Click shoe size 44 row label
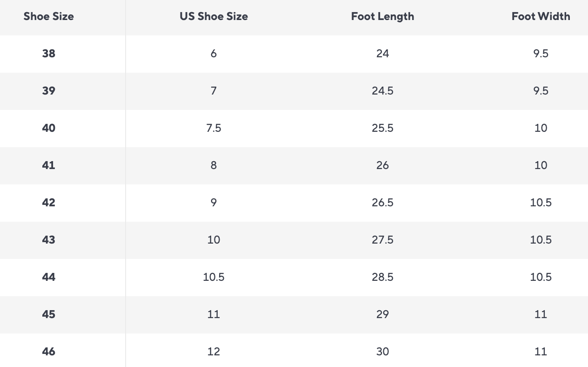 click(48, 277)
